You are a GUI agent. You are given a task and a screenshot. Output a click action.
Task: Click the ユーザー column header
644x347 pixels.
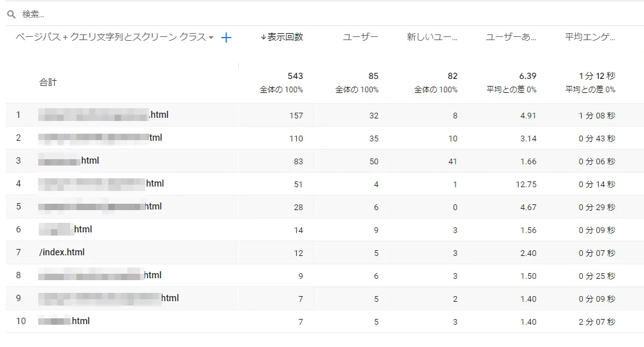(361, 38)
